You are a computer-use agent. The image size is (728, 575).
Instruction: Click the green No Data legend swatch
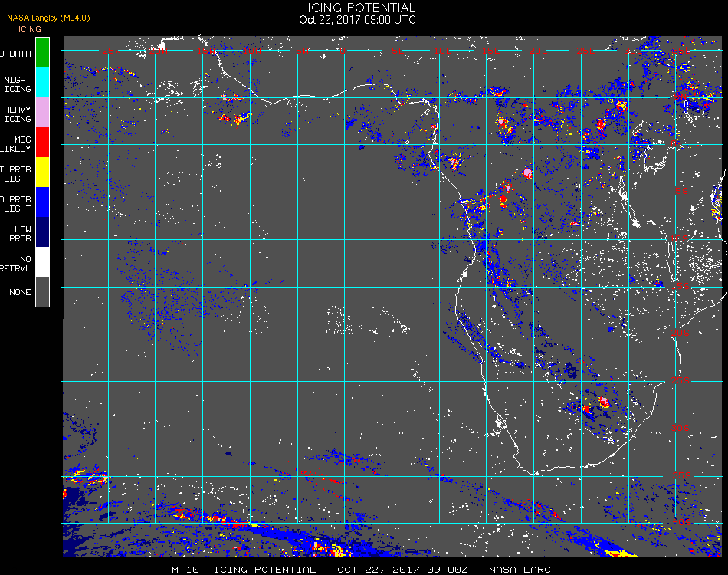click(x=42, y=52)
